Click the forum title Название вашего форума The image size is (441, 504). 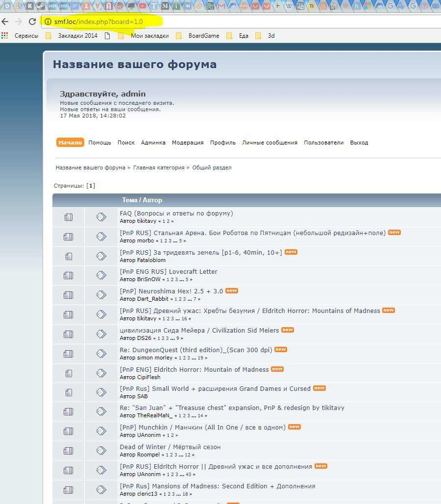pyautogui.click(x=135, y=64)
